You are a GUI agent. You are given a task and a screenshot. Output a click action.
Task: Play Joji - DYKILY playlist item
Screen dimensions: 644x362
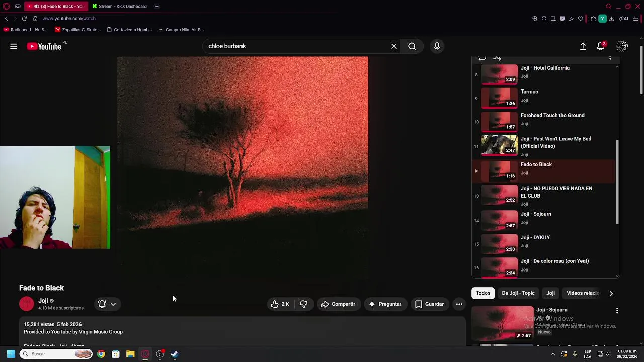pyautogui.click(x=543, y=243)
